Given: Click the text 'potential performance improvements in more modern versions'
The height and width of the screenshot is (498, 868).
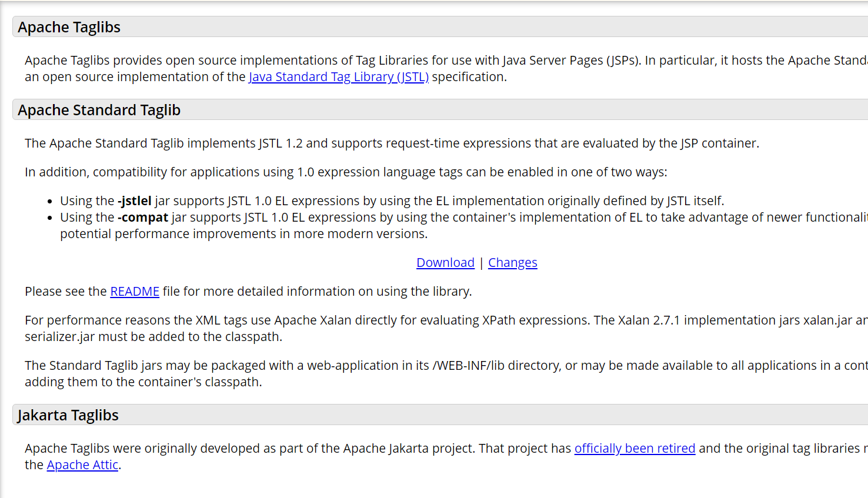Looking at the screenshot, I should pos(243,234).
